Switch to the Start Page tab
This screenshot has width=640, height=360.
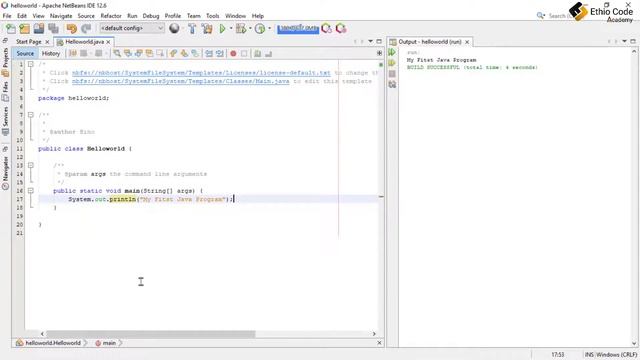(29, 42)
